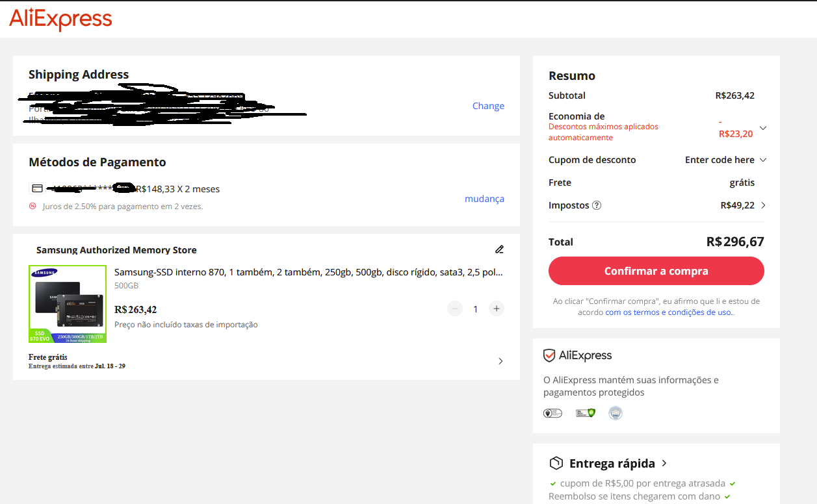Image resolution: width=817 pixels, height=504 pixels.
Task: Click the AliExpress logo in the header
Action: click(60, 19)
